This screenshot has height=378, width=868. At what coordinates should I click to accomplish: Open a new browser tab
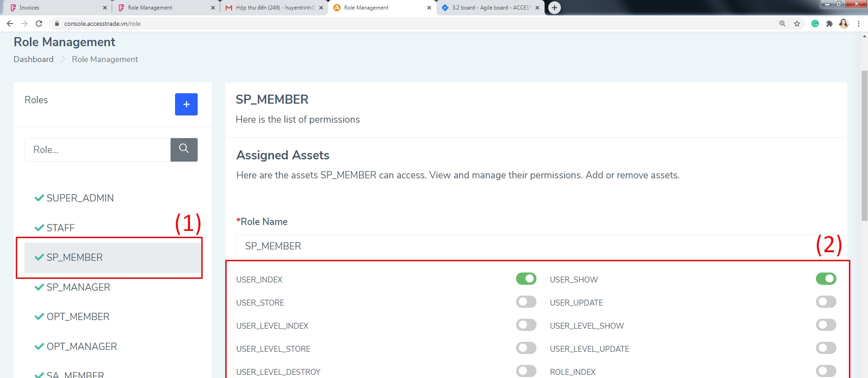(554, 8)
